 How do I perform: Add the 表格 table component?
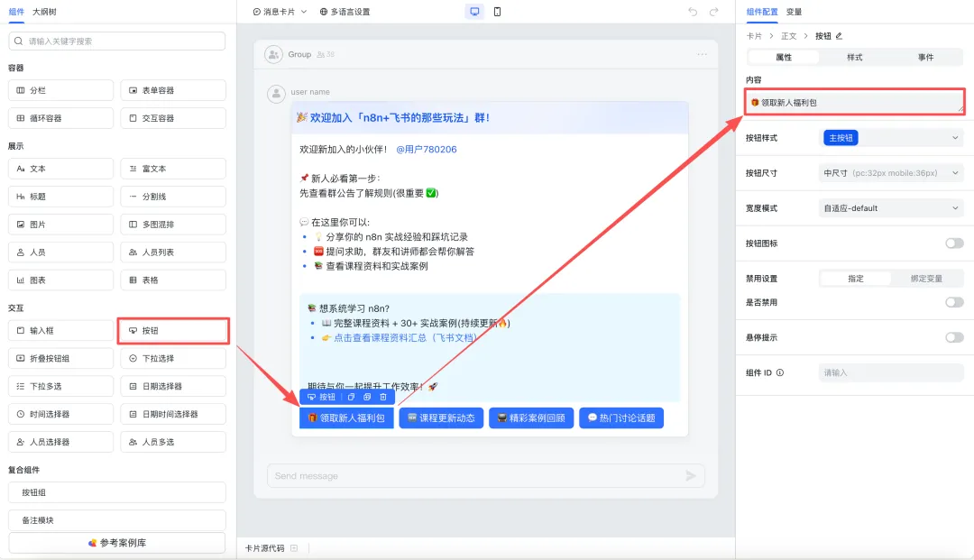click(173, 280)
